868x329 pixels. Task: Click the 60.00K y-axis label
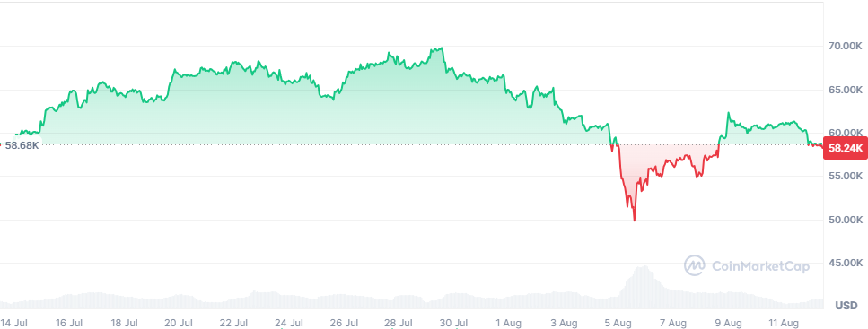tap(846, 133)
